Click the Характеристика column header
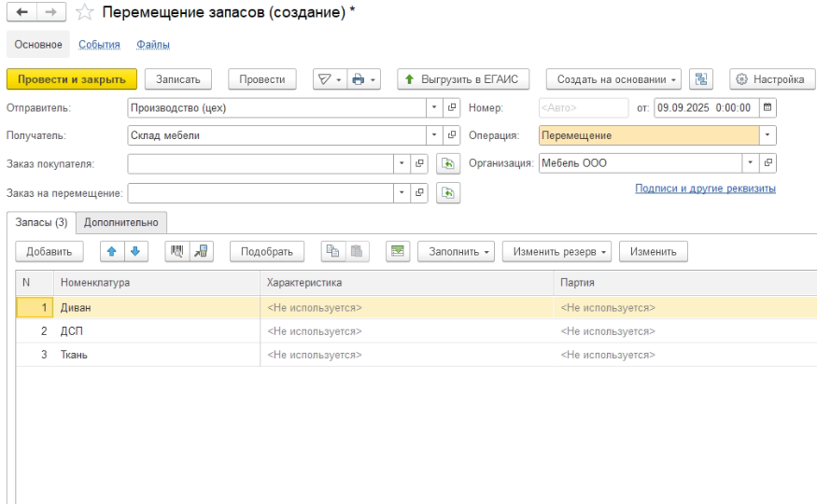 tap(407, 283)
